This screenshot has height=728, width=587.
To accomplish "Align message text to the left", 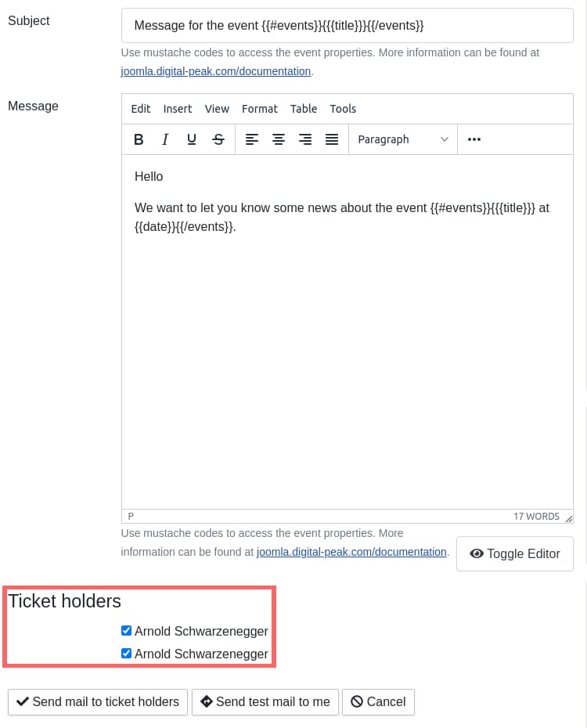I will click(252, 139).
